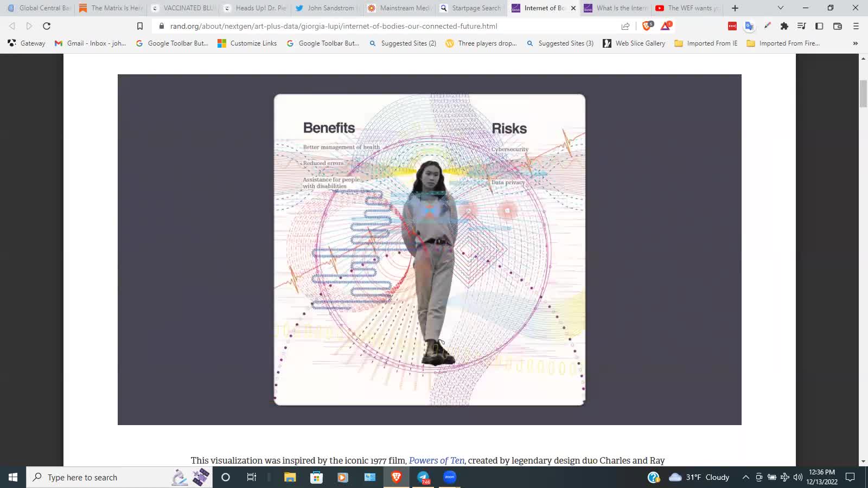
Task: Open the Web Slice Gallery bookmark
Action: point(634,43)
